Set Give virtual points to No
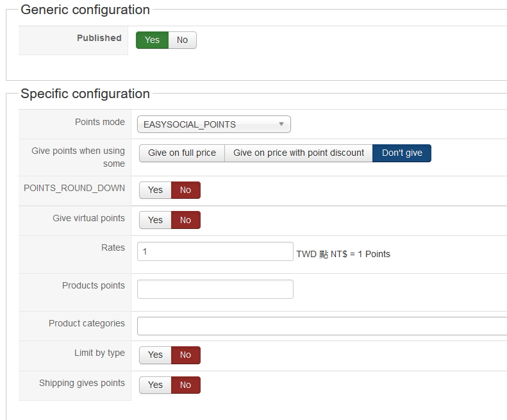 pyautogui.click(x=185, y=220)
